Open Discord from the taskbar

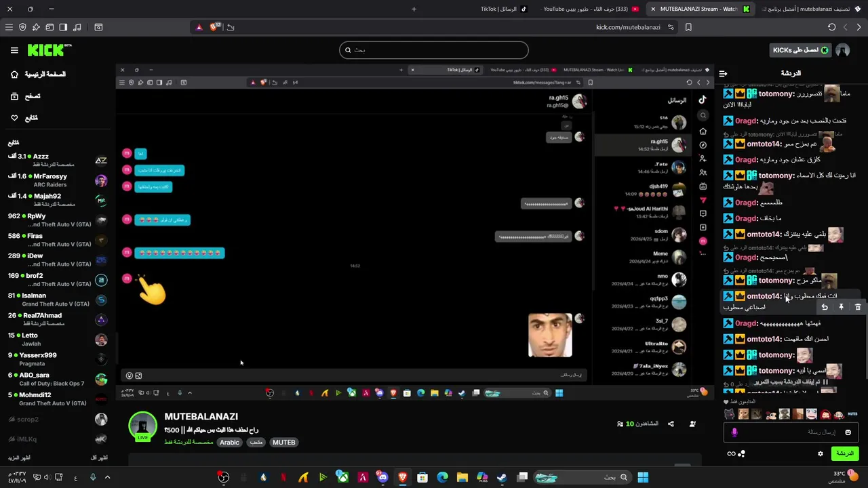382,477
